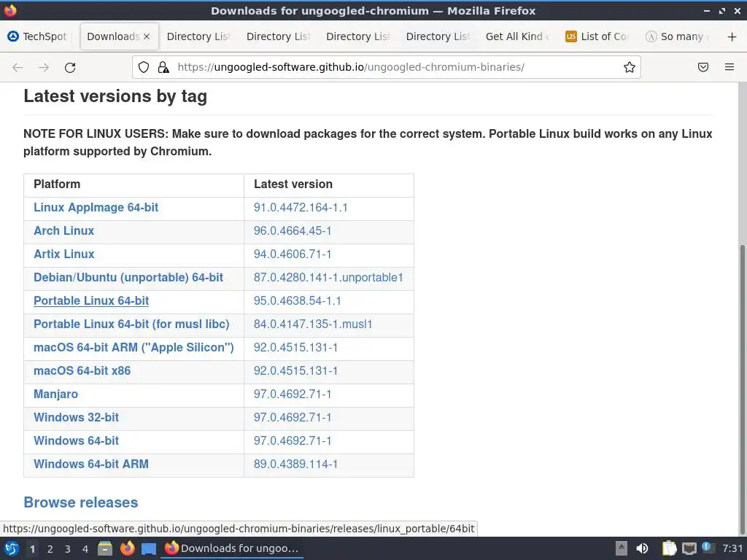Open version 89.0.4389.114-1 link
Viewport: 747px width, 560px height.
click(x=295, y=464)
